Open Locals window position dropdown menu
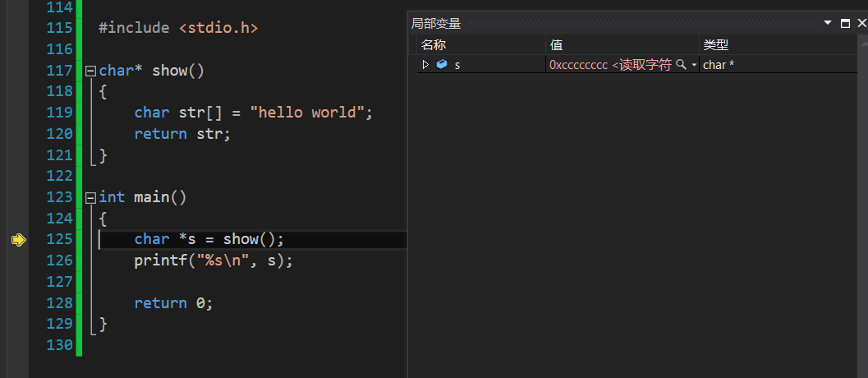This screenshot has height=378, width=868. click(828, 24)
